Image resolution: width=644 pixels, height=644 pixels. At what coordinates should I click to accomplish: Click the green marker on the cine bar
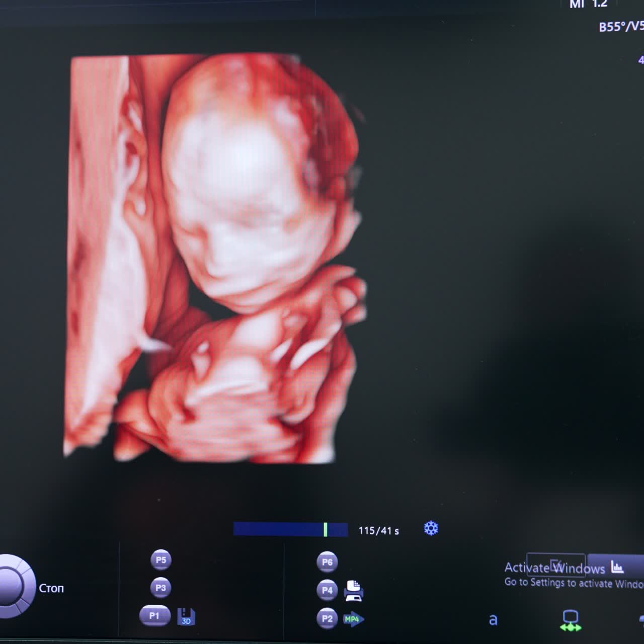[326, 529]
